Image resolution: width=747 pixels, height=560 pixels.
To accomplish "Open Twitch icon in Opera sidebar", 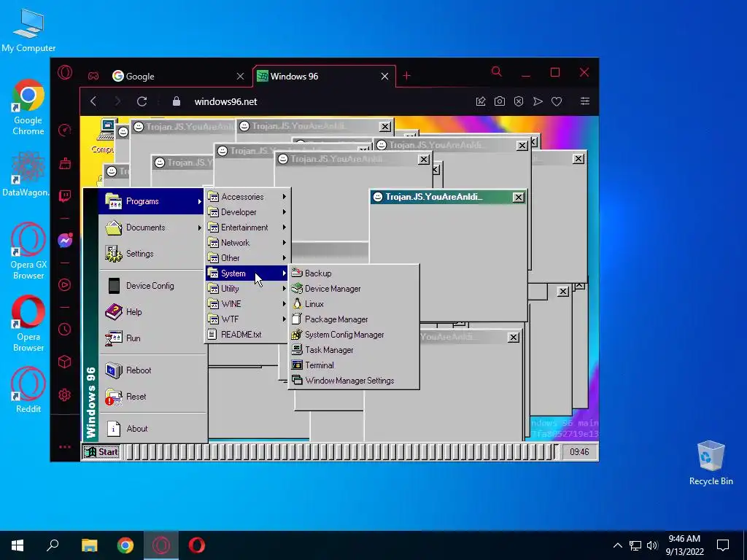I will click(x=65, y=196).
